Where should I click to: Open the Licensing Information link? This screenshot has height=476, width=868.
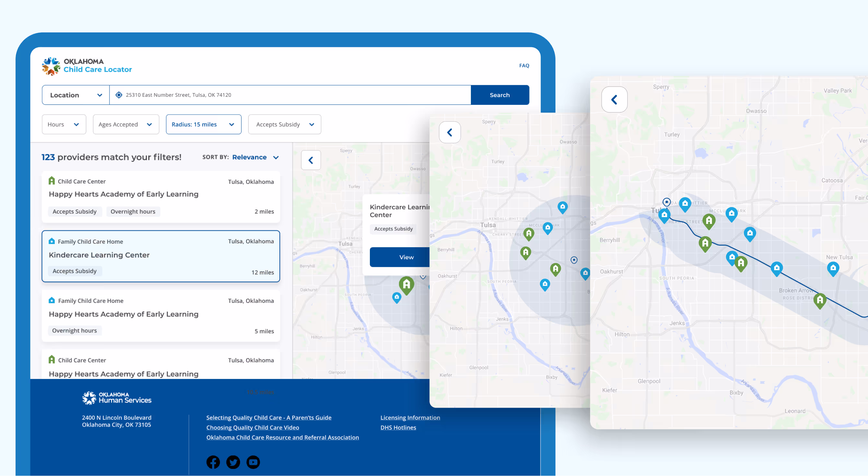[x=410, y=417]
